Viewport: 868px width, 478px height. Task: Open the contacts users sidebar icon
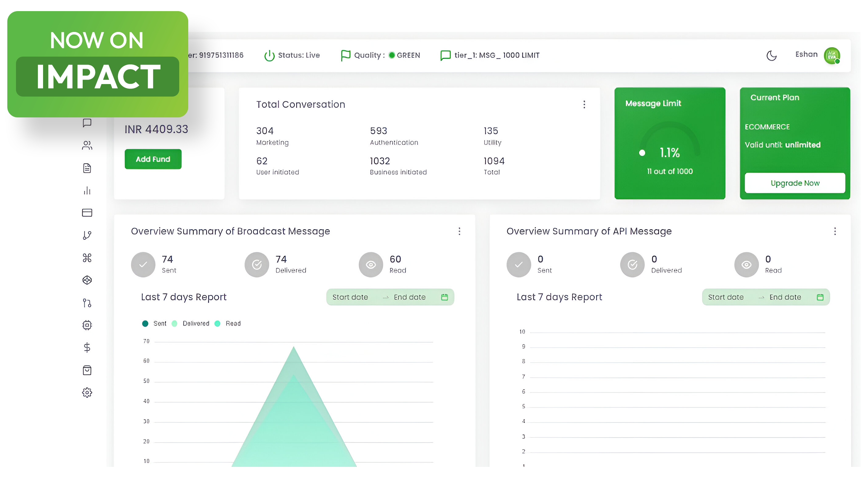click(87, 145)
